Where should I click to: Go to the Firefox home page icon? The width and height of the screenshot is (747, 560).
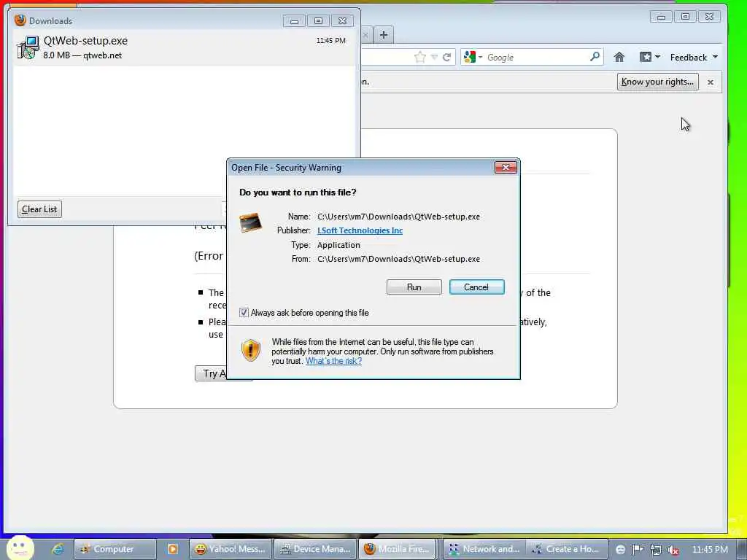coord(619,57)
